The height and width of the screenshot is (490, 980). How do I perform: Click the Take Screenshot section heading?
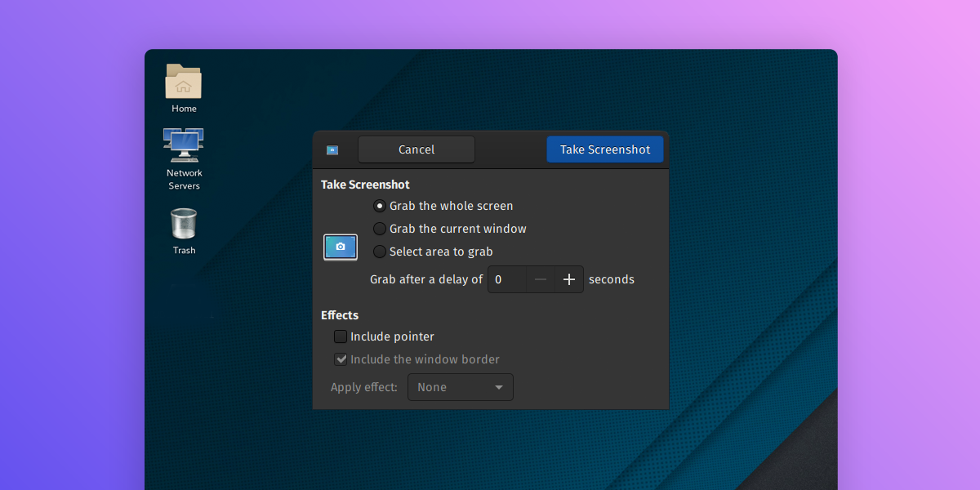click(365, 185)
